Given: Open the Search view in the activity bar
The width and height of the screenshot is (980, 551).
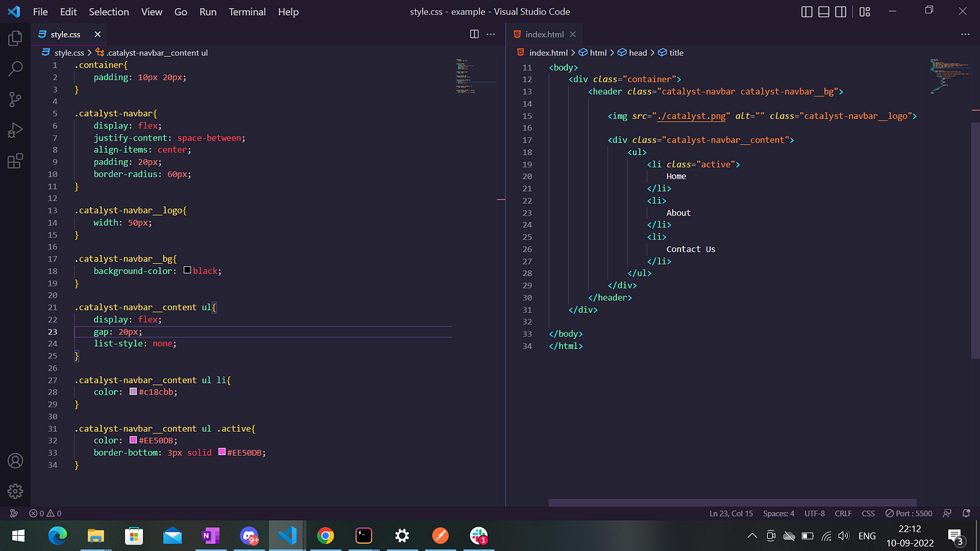Looking at the screenshot, I should tap(15, 69).
